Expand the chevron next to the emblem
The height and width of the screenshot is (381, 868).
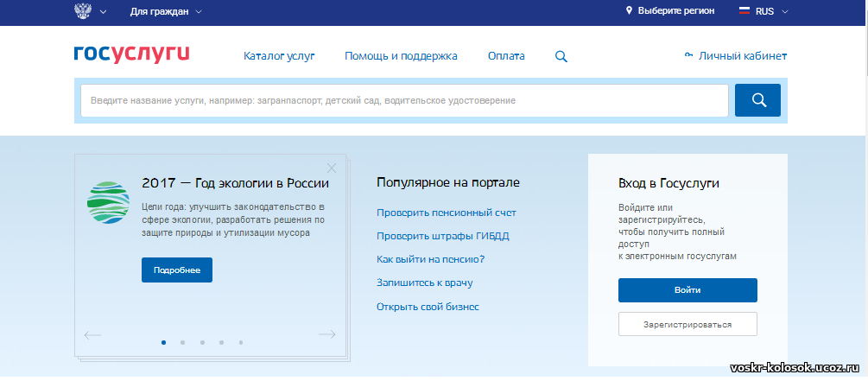coord(104,11)
